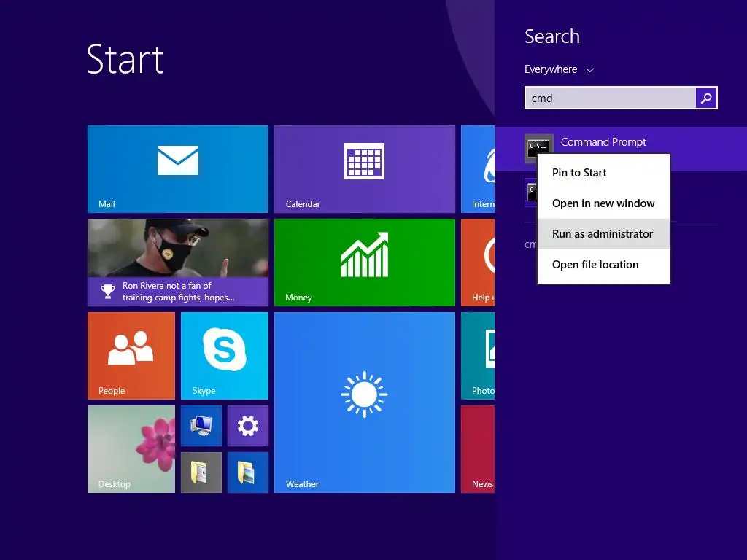Open the Photos tile

(x=478, y=356)
